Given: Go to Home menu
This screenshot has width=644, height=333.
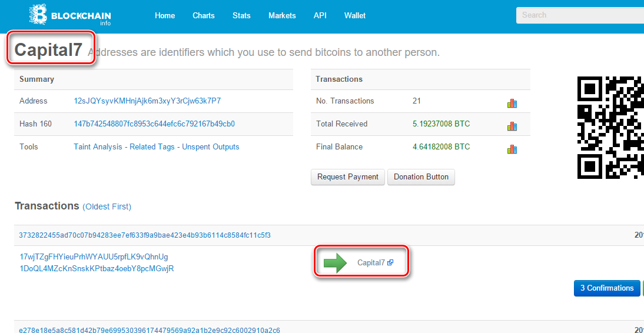Looking at the screenshot, I should [165, 16].
